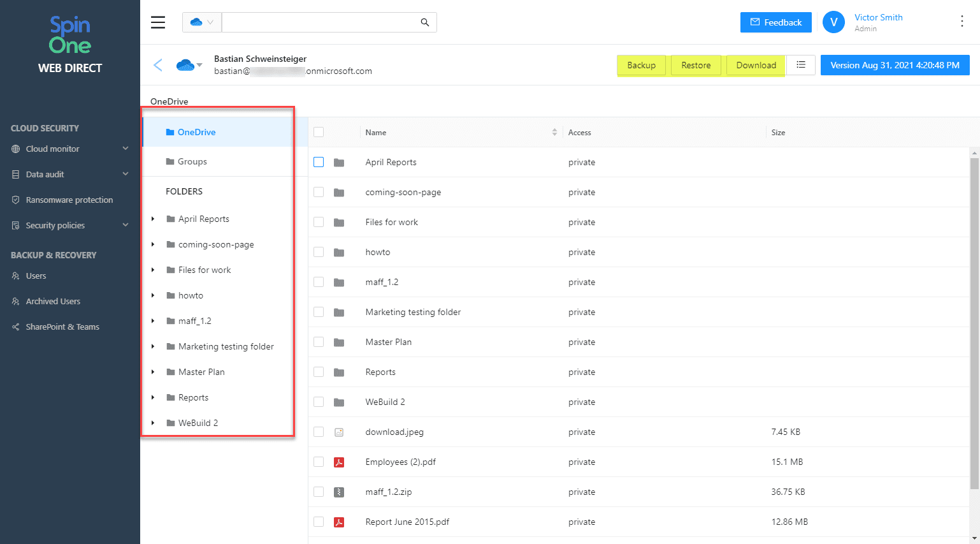Open the hamburger menu icon
Screen dimensions: 980x544
(158, 22)
